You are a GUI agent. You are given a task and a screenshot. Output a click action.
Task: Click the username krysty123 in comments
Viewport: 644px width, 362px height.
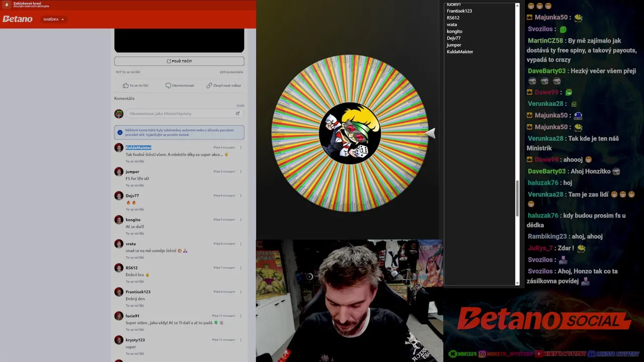[135, 340]
